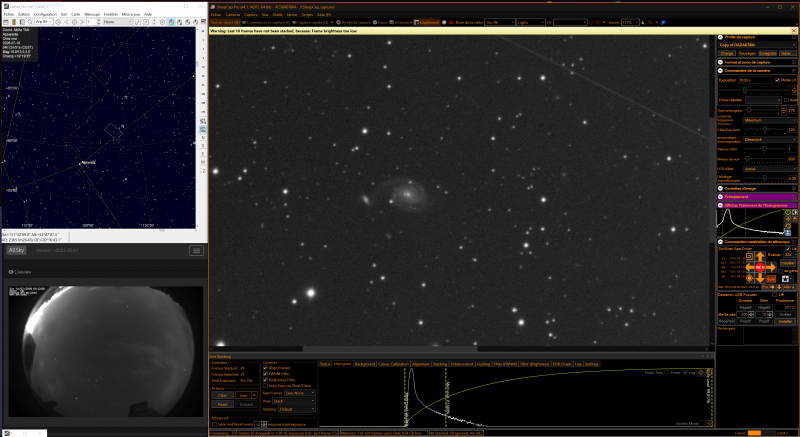Click Commencer la capture in the toolbar
Screen dimensions: 800x437
click(266, 22)
